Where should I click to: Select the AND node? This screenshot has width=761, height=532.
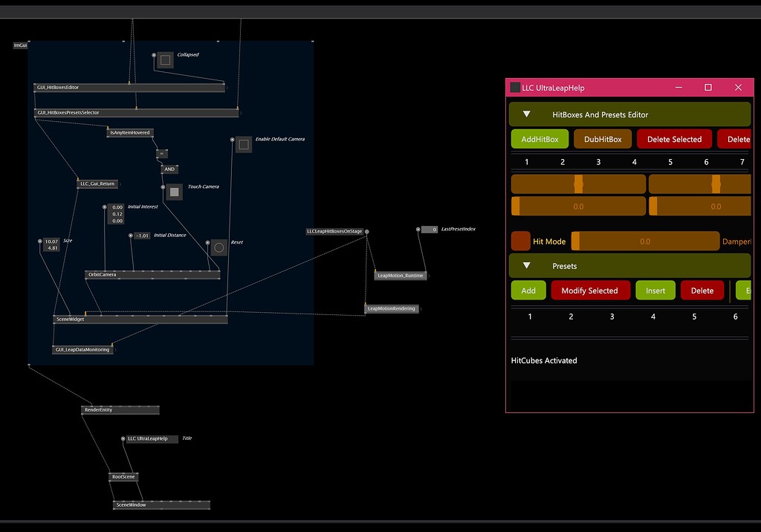click(x=169, y=169)
